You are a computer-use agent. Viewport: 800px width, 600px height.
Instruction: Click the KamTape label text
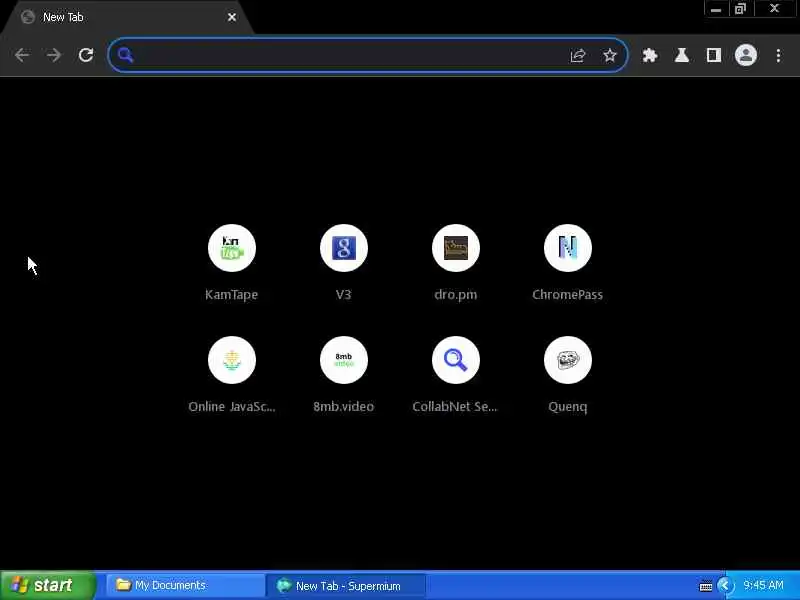[x=232, y=294]
